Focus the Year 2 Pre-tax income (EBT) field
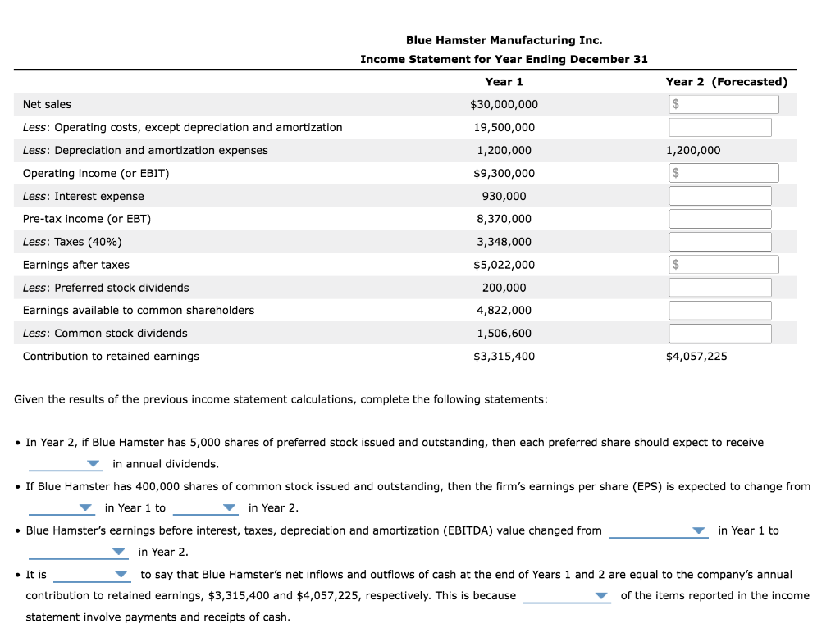Image resolution: width=840 pixels, height=637 pixels. tap(720, 219)
